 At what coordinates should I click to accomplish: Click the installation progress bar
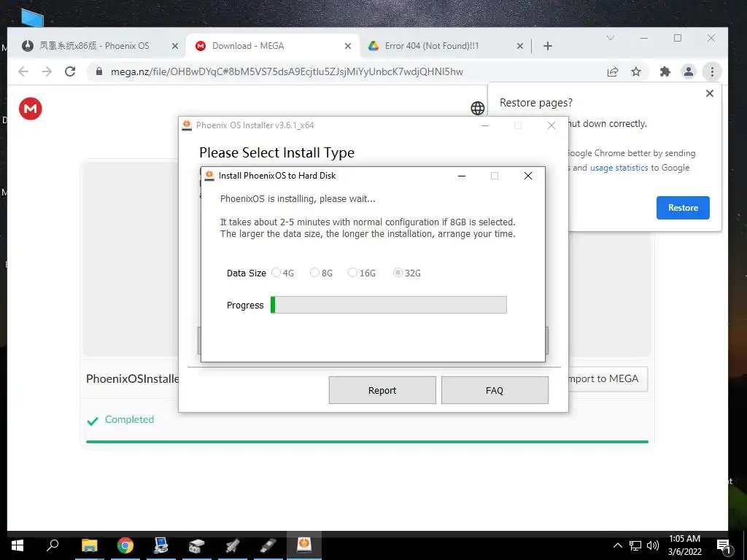(388, 305)
